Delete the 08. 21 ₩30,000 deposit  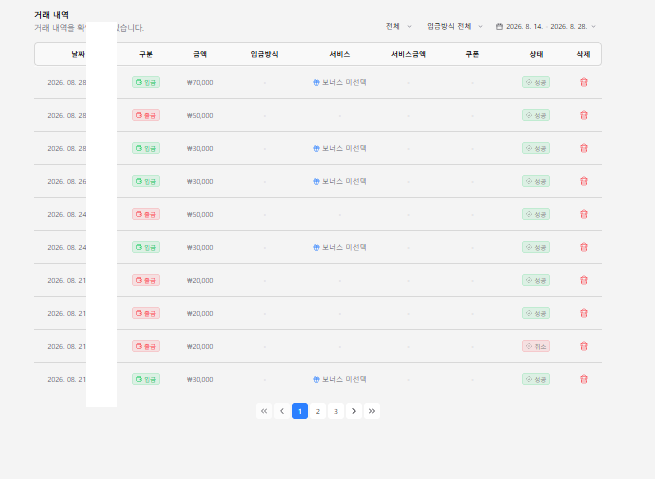pos(584,379)
